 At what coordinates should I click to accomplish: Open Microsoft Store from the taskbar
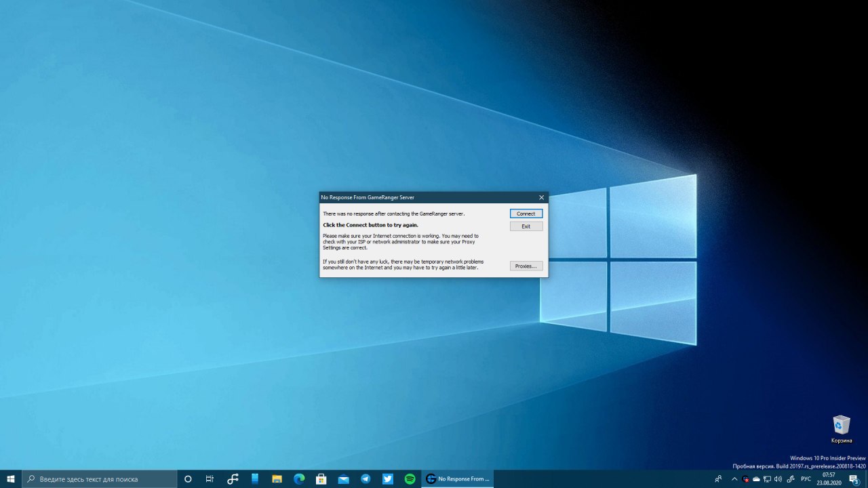tap(321, 479)
